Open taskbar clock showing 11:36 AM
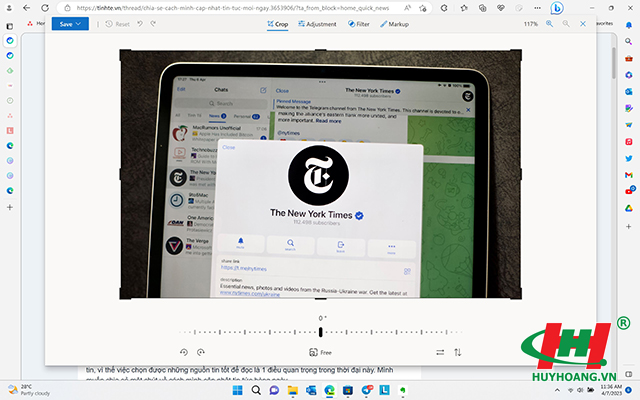Screen dimensions: 640x400 coord(611,390)
